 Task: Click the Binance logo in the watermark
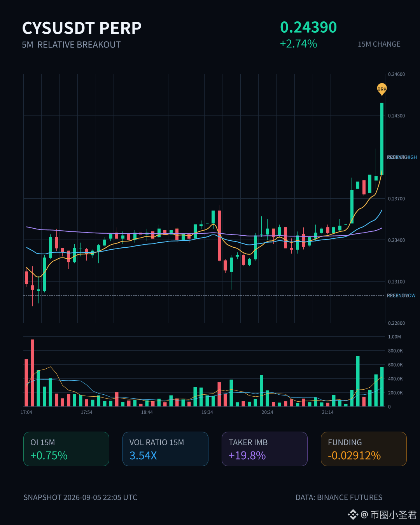tap(353, 514)
